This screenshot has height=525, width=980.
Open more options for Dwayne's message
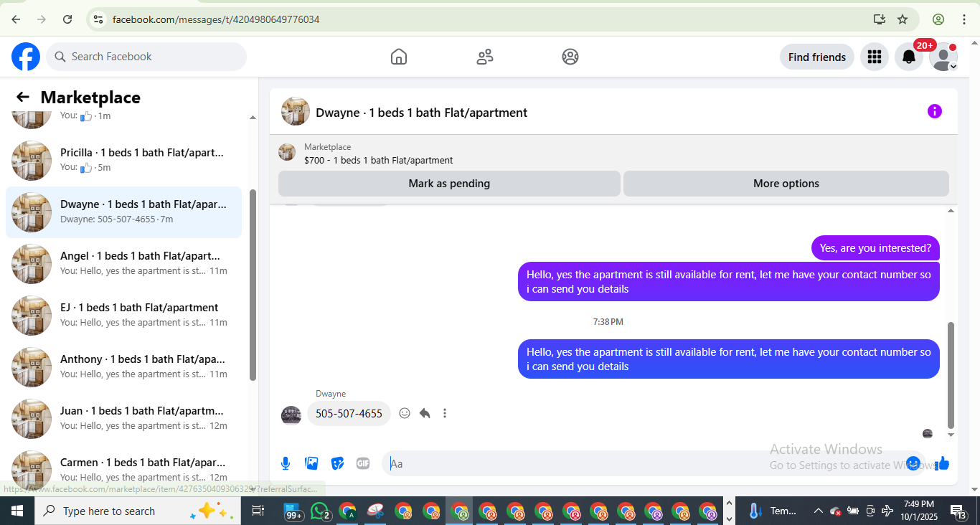(445, 413)
